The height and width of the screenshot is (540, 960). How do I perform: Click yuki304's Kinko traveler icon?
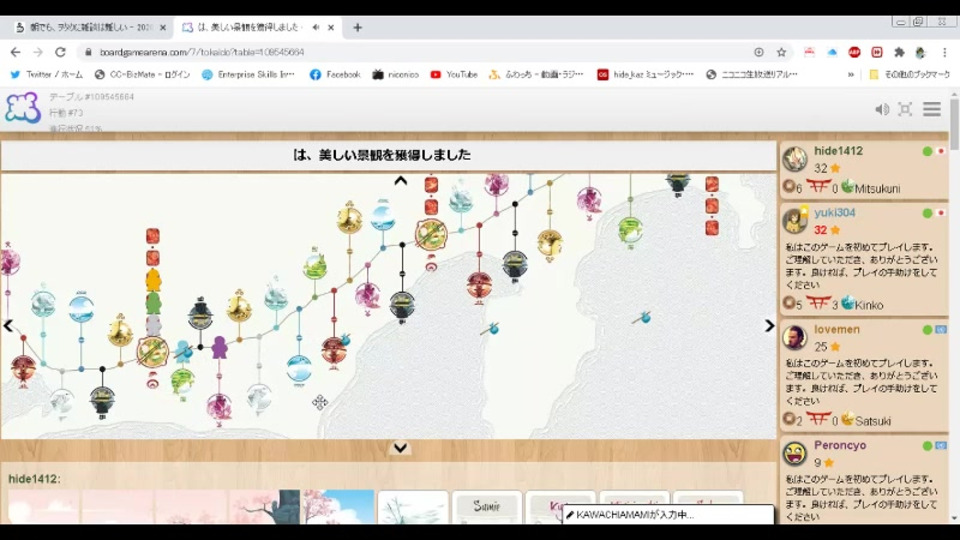847,302
